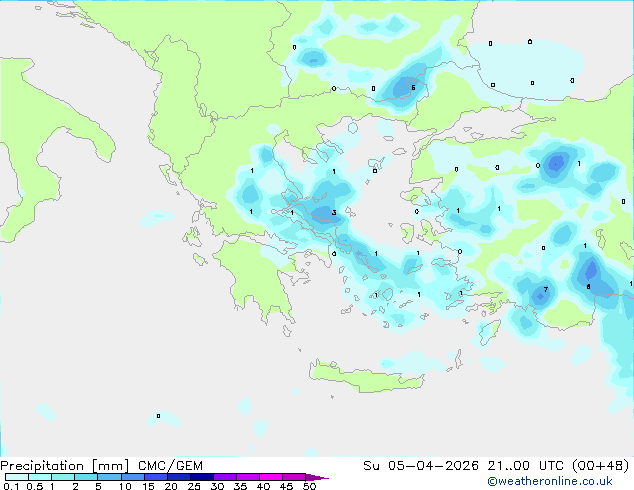This screenshot has width=634, height=490.
Task: Click the '21..00 UTC' time text
Action: pyautogui.click(x=525, y=466)
